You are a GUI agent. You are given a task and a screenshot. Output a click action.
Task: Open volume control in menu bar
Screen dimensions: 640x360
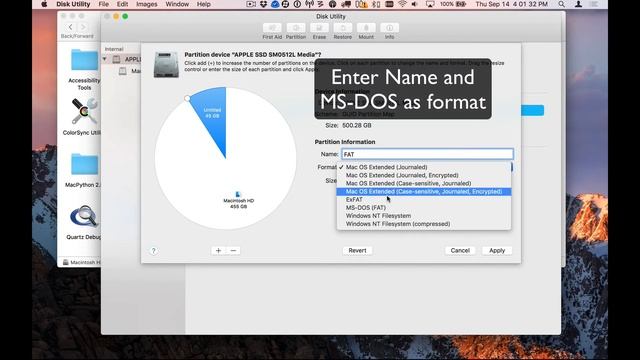tap(415, 4)
